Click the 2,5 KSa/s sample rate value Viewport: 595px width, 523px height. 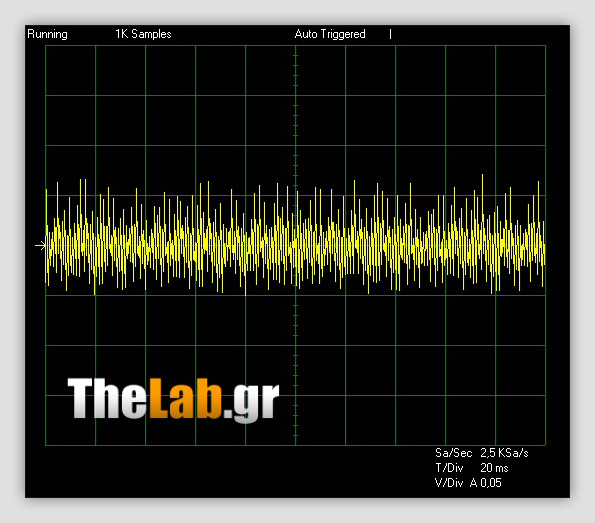pyautogui.click(x=504, y=453)
